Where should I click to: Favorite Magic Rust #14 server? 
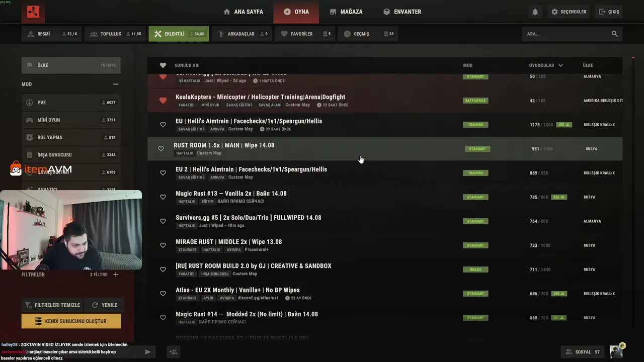click(163, 318)
